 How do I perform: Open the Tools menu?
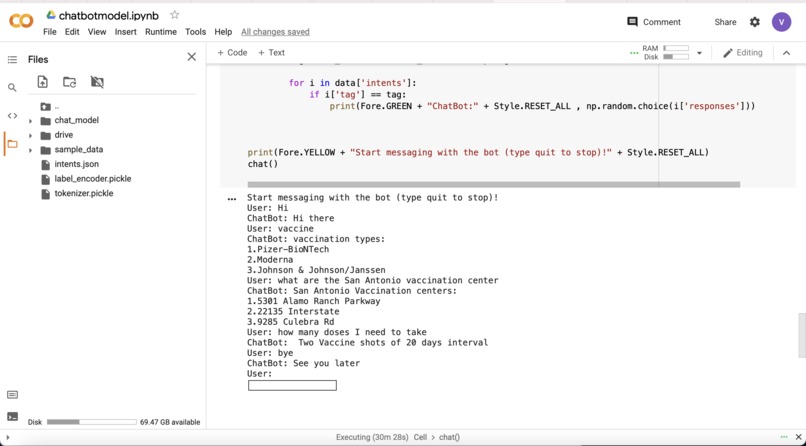[195, 32]
